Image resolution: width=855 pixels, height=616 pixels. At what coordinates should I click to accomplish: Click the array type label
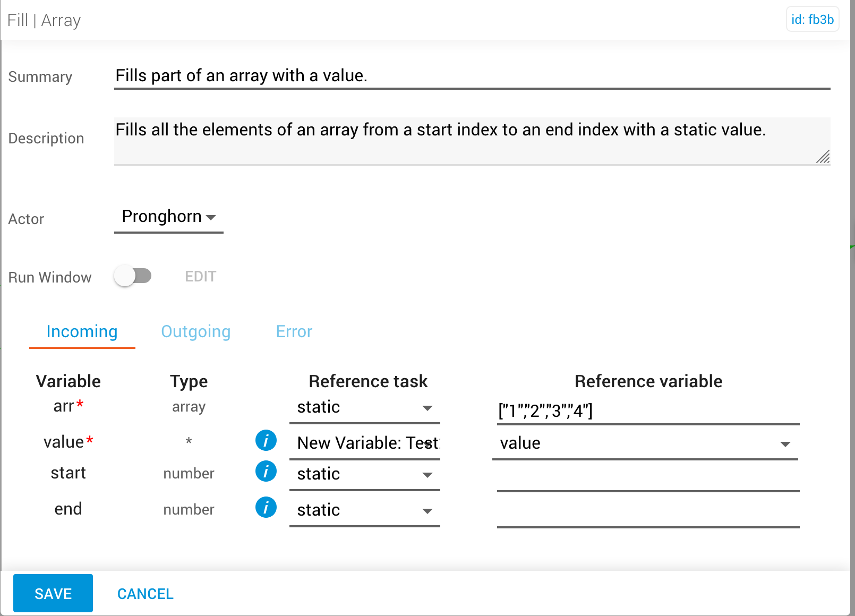[189, 407]
